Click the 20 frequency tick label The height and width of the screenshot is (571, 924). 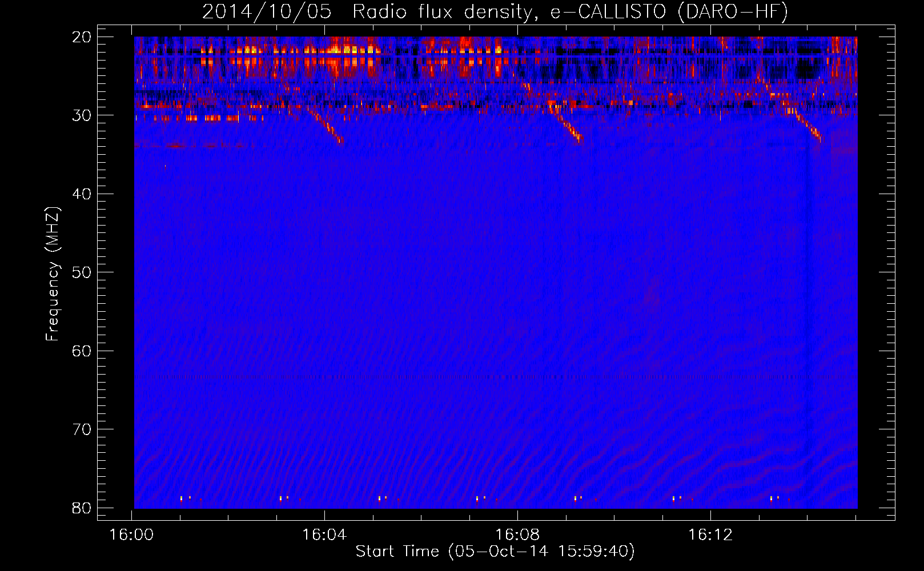(x=82, y=37)
